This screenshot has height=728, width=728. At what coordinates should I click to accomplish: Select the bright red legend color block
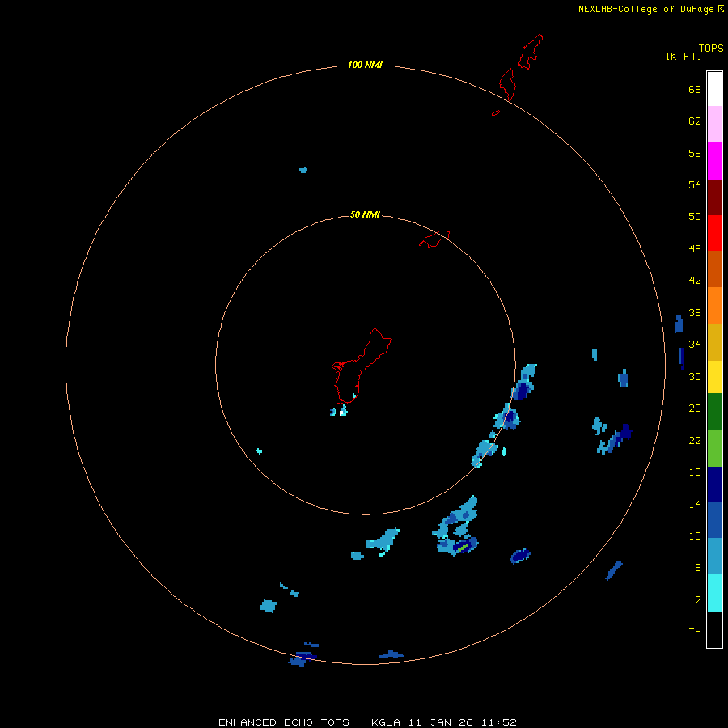(714, 233)
